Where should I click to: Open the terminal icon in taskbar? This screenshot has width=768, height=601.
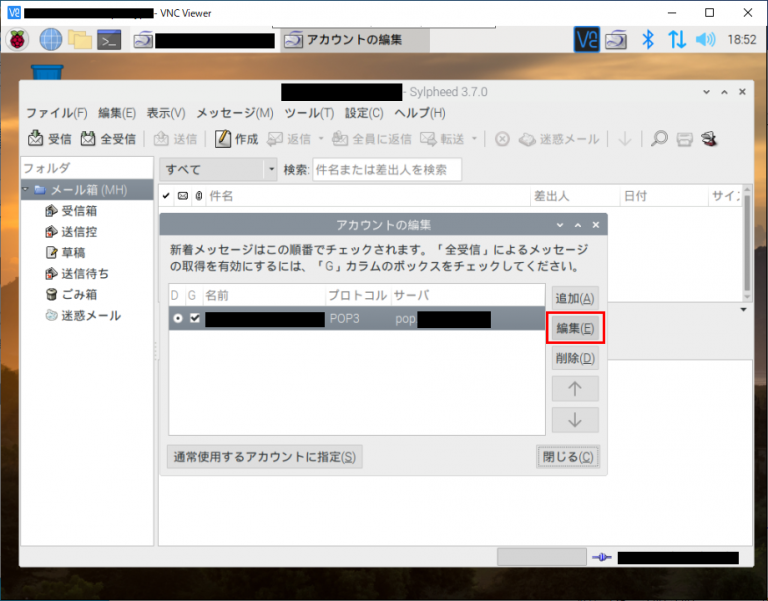pos(109,40)
